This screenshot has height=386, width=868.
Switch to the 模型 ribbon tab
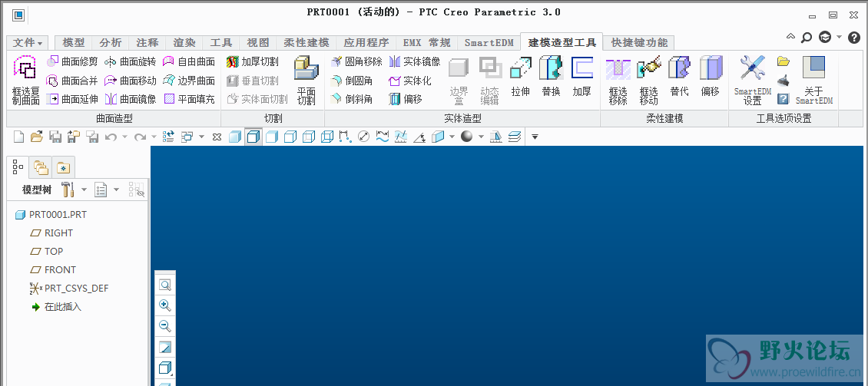click(74, 42)
